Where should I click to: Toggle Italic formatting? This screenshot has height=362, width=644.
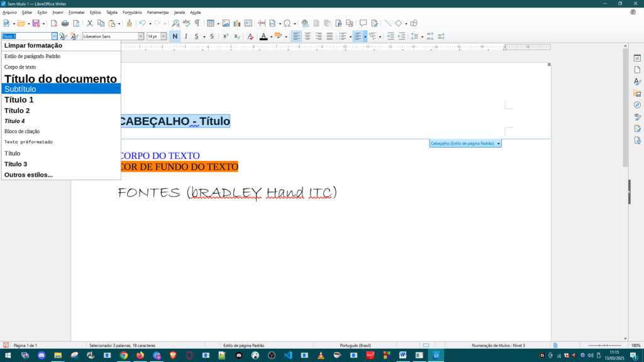186,36
